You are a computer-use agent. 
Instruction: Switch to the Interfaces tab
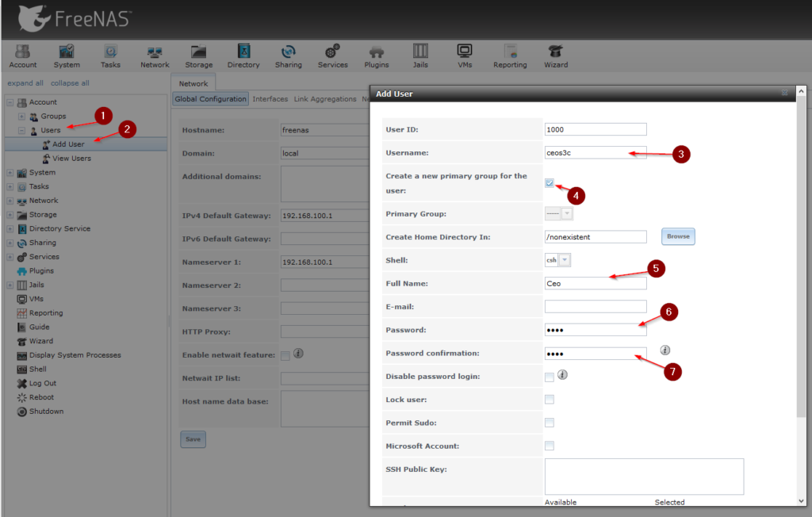270,99
